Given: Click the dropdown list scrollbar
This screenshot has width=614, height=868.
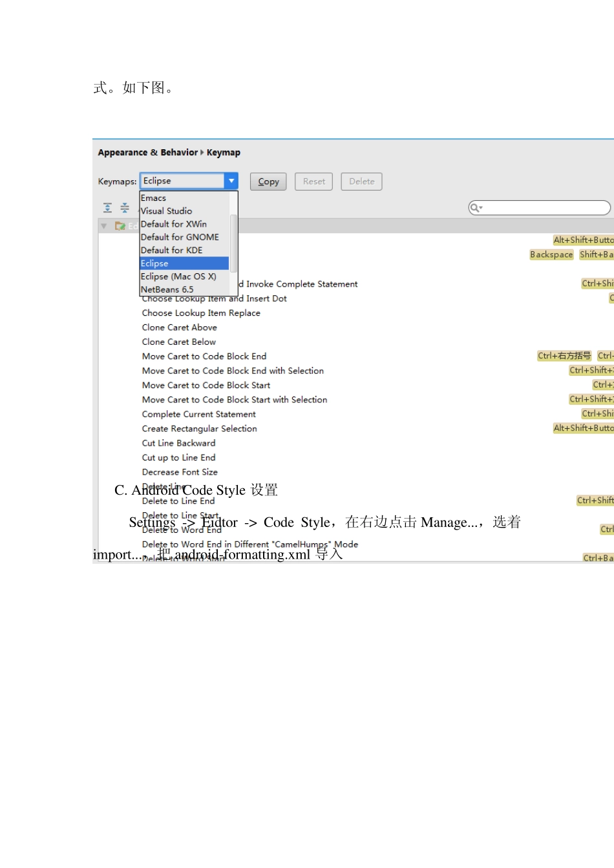Looking at the screenshot, I should pyautogui.click(x=234, y=243).
